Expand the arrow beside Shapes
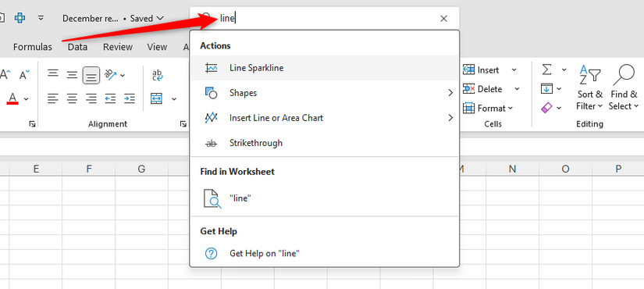644x289 pixels. pyautogui.click(x=450, y=93)
